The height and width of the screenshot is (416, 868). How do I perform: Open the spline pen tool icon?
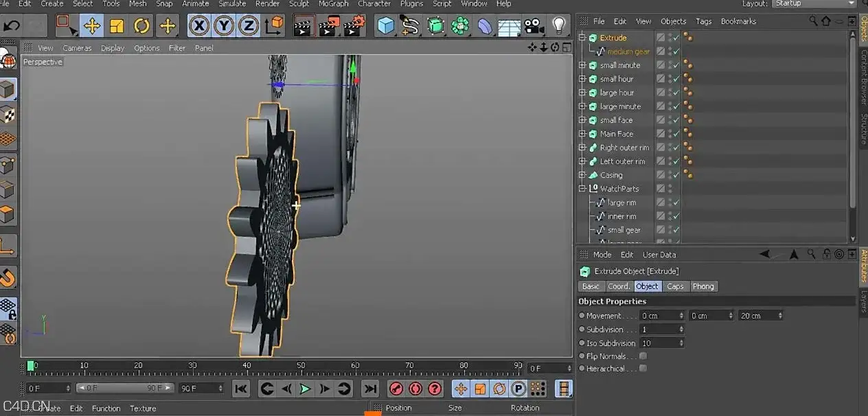[411, 26]
